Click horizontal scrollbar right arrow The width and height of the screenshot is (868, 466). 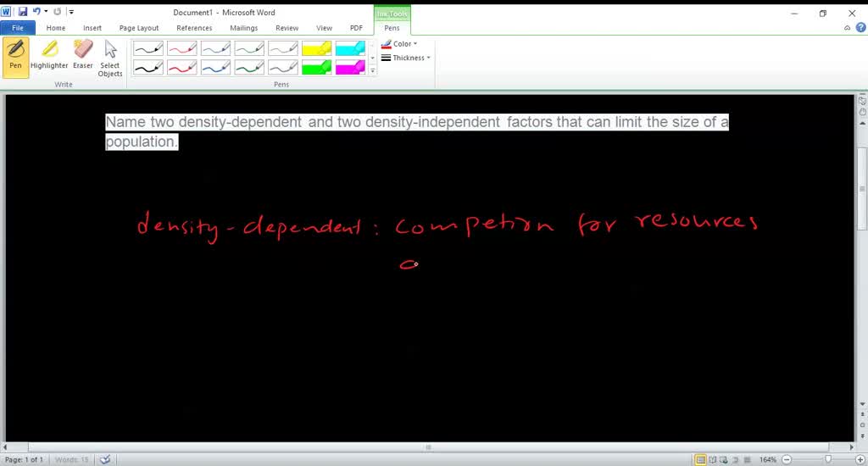[851, 447]
